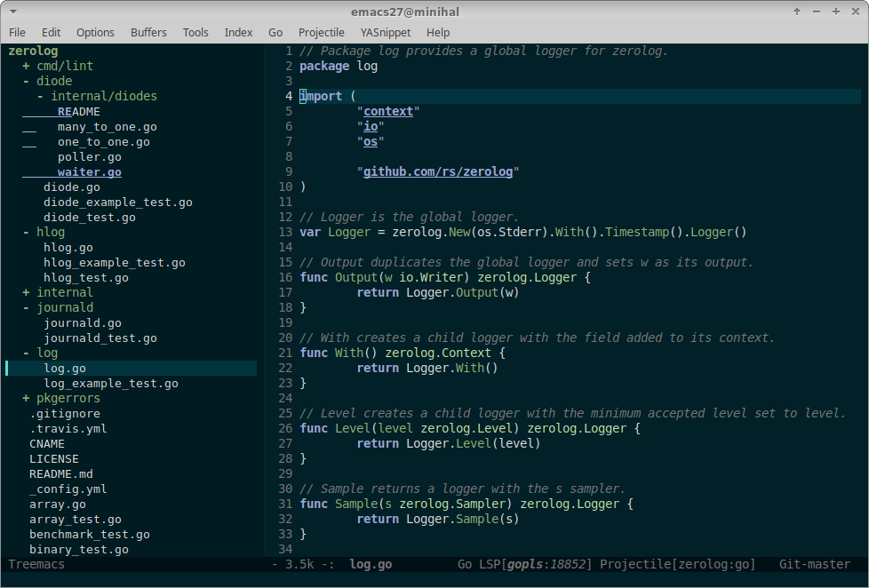This screenshot has width=869, height=588.
Task: Open the YASnippet menu
Action: (x=386, y=33)
